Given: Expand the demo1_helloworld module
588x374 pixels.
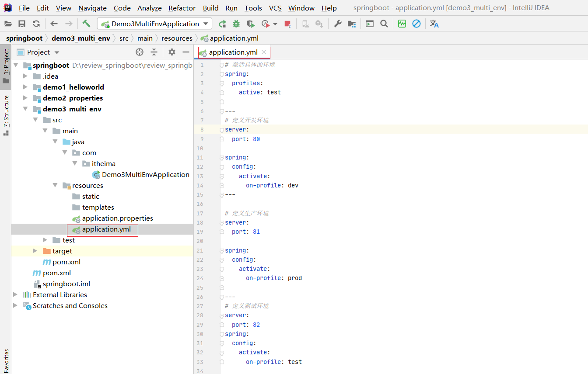Looking at the screenshot, I should [x=25, y=87].
